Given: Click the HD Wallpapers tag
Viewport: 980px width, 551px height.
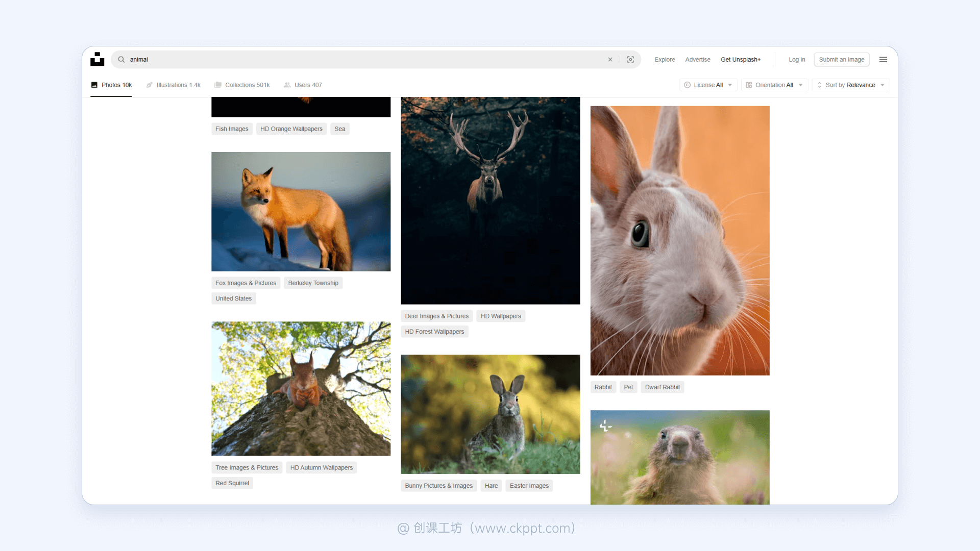Looking at the screenshot, I should [x=501, y=316].
